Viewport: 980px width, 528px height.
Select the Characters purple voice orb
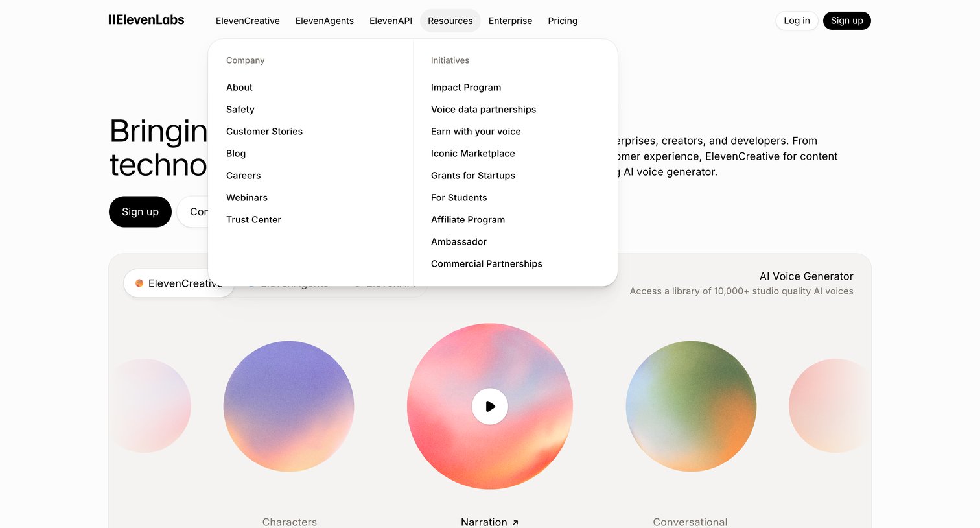point(288,406)
